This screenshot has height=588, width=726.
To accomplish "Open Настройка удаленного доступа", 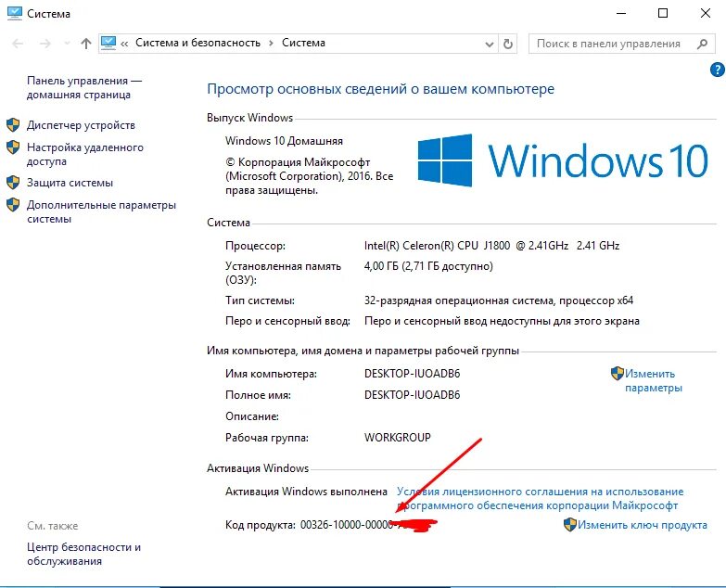I will click(x=84, y=154).
